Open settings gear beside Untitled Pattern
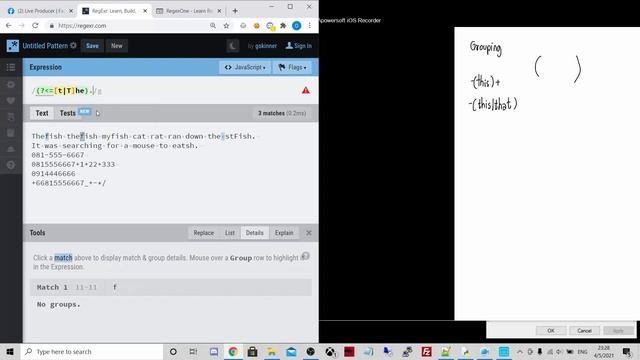The height and width of the screenshot is (360, 640). [73, 45]
